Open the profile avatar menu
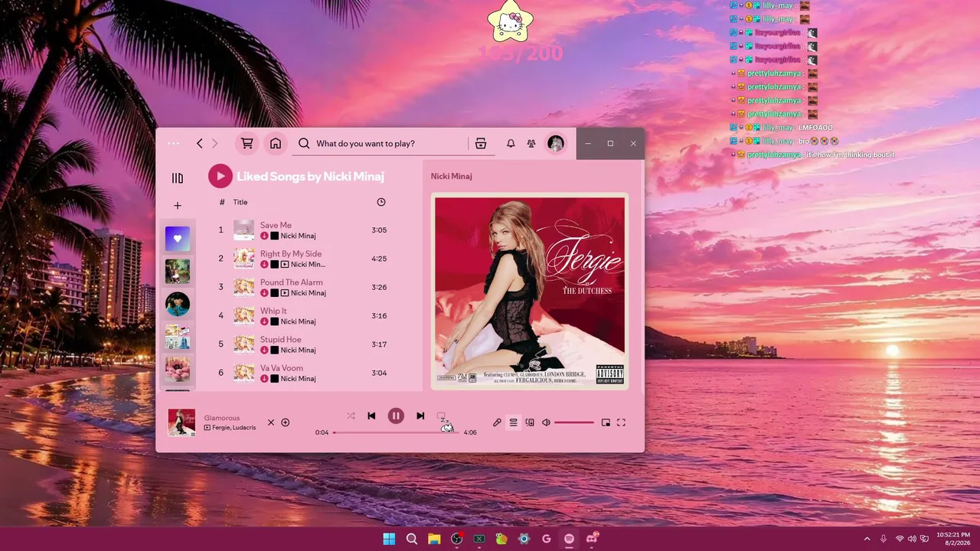 click(556, 143)
